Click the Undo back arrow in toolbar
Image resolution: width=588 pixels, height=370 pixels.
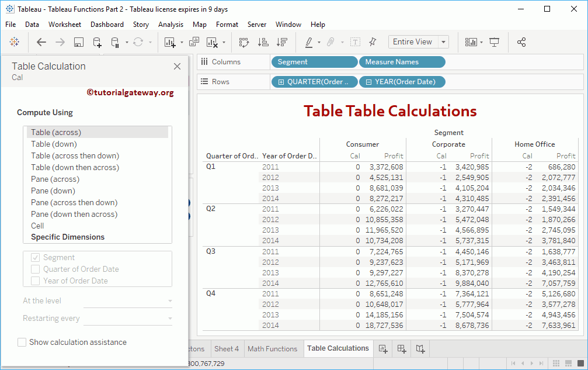click(x=41, y=42)
